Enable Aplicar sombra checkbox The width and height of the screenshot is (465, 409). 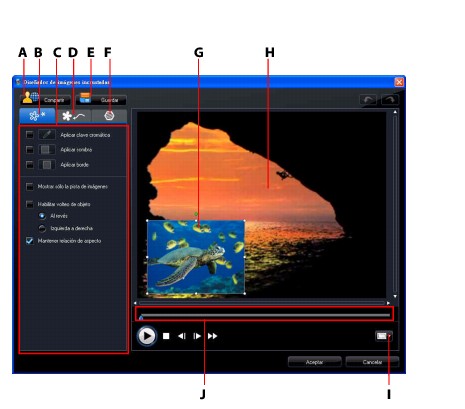click(x=30, y=149)
